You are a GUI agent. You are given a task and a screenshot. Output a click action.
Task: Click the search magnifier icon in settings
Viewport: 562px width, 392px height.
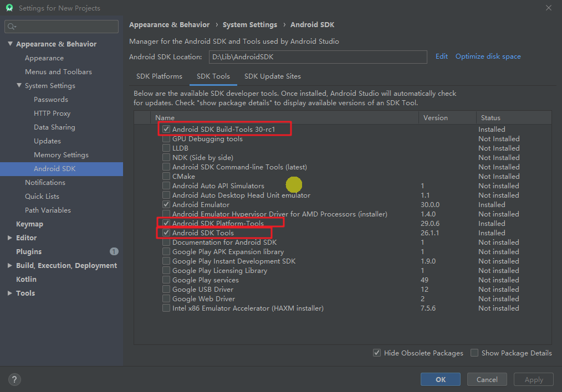(12, 27)
